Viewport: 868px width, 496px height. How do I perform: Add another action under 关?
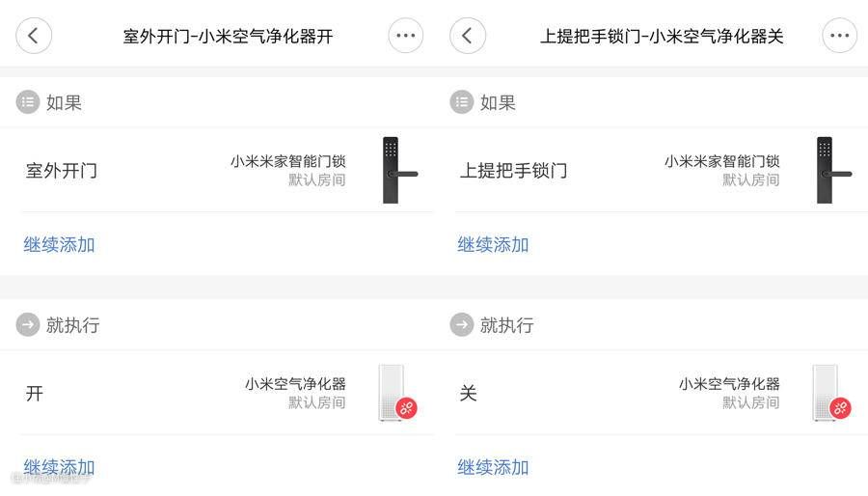[x=494, y=468]
